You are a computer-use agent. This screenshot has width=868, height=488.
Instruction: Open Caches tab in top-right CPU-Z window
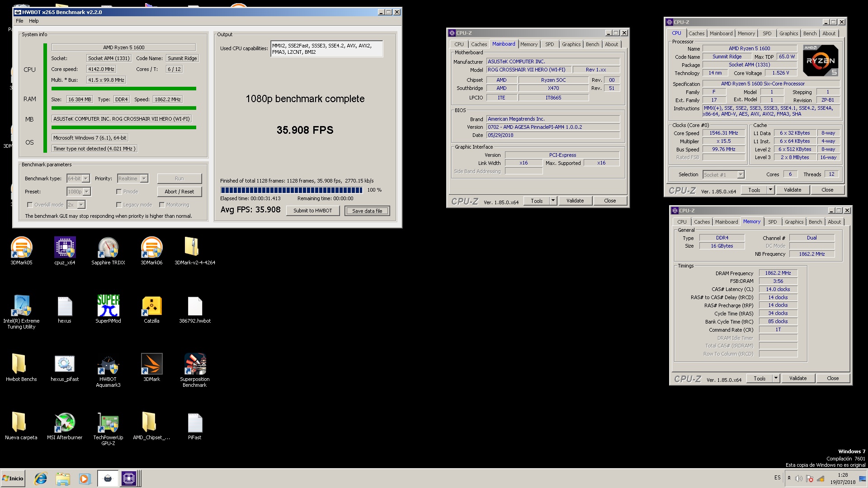click(696, 33)
